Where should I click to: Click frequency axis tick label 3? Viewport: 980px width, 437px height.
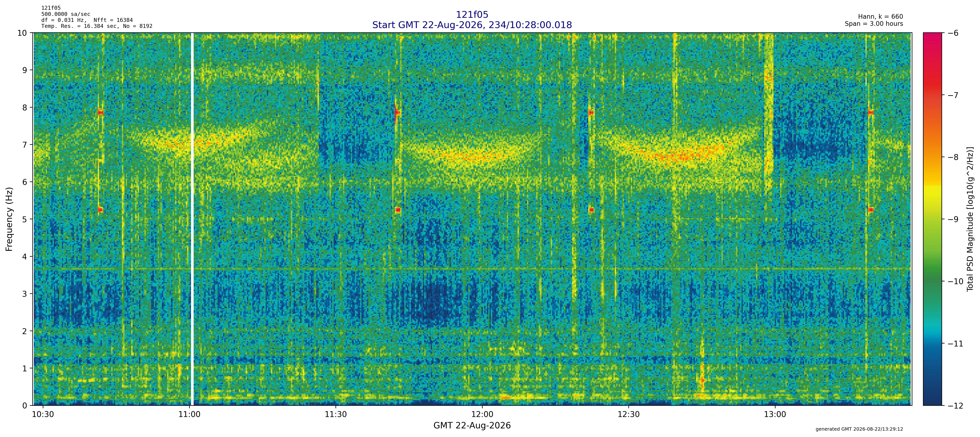[x=25, y=294]
